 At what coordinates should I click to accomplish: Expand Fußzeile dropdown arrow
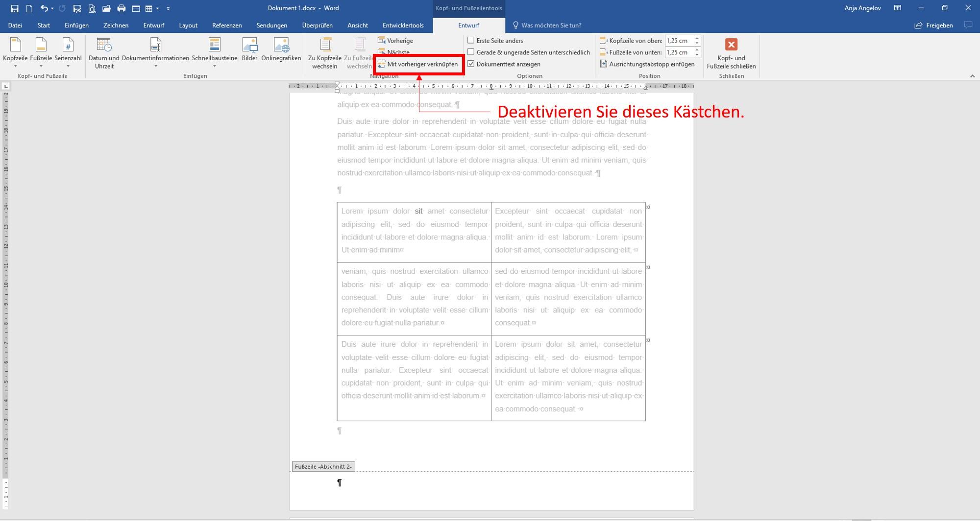41,66
